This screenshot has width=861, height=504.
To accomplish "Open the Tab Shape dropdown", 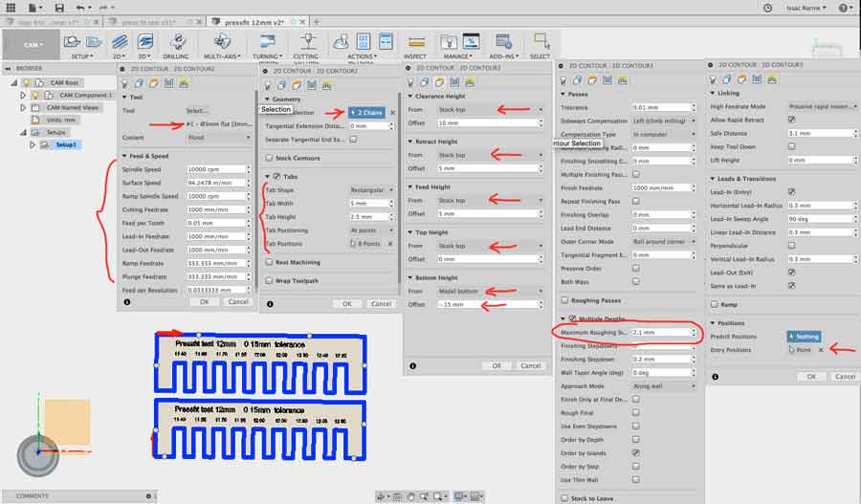I will point(372,189).
